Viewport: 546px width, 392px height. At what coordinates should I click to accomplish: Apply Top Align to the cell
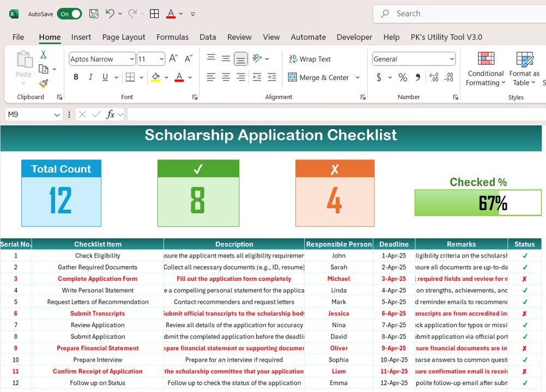click(211, 58)
